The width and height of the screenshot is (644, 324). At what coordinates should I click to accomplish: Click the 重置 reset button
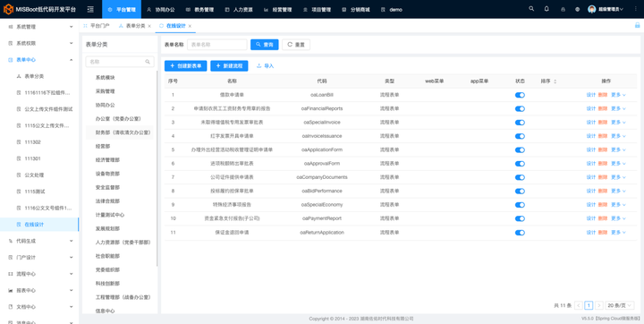point(296,45)
